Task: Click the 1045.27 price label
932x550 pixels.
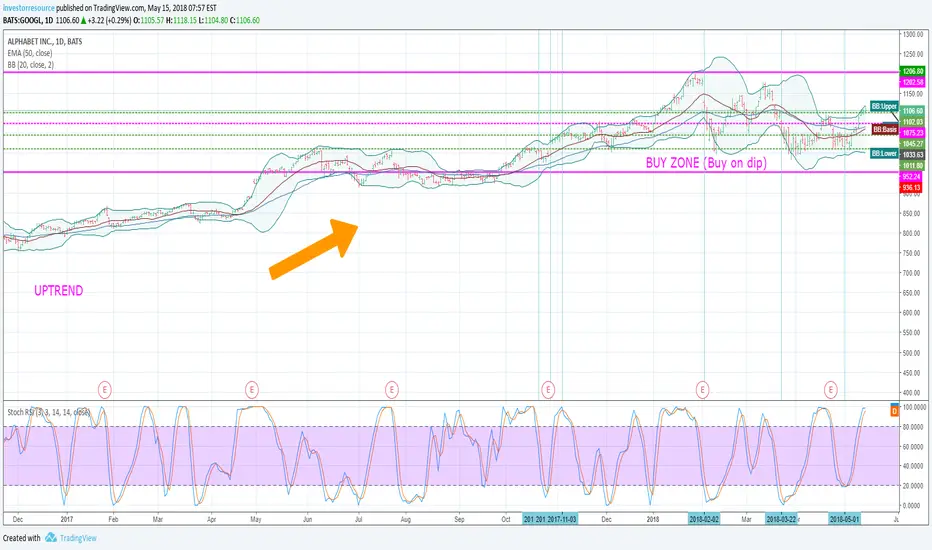Action: coord(912,144)
